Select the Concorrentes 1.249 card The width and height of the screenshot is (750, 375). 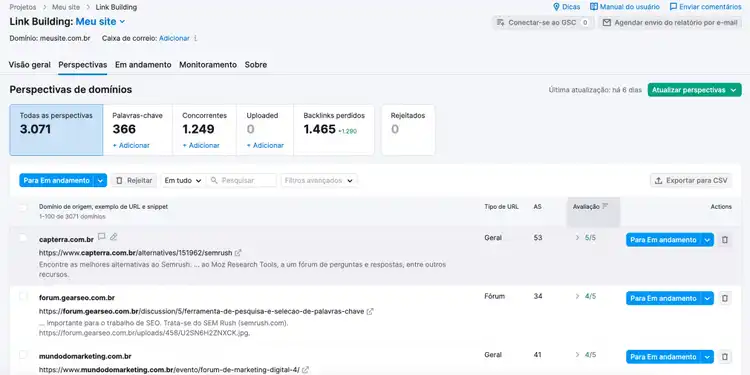click(x=204, y=130)
